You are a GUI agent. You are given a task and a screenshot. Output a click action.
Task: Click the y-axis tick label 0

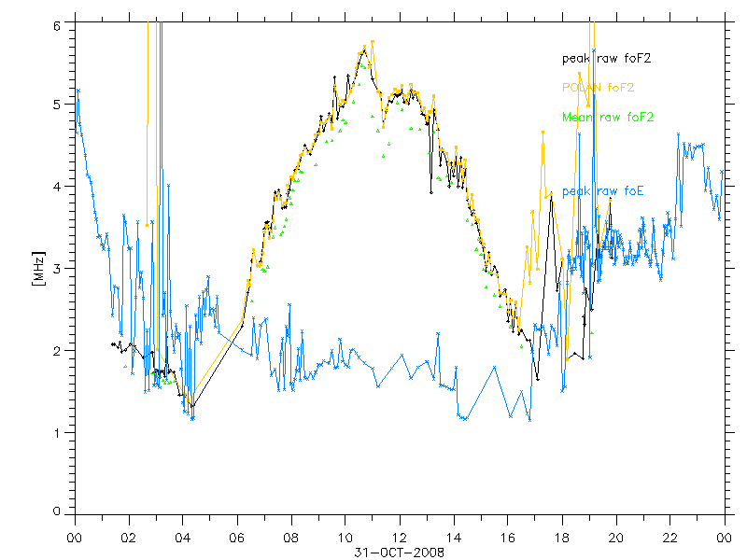click(57, 511)
